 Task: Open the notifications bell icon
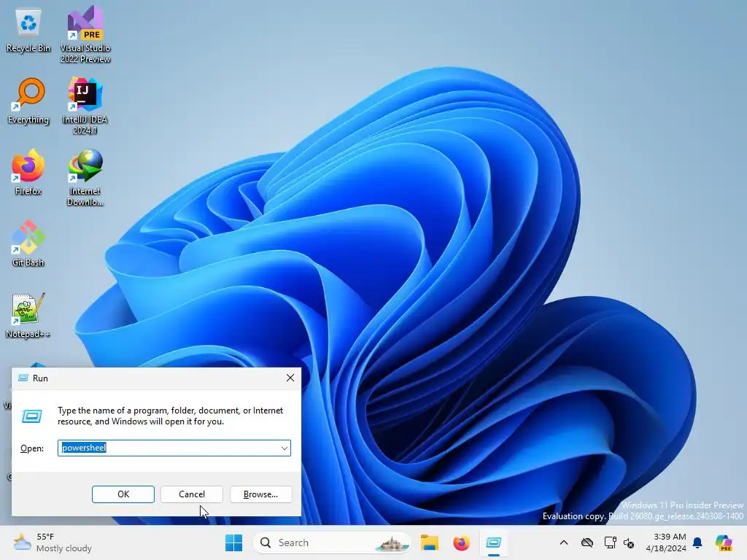pyautogui.click(x=697, y=542)
